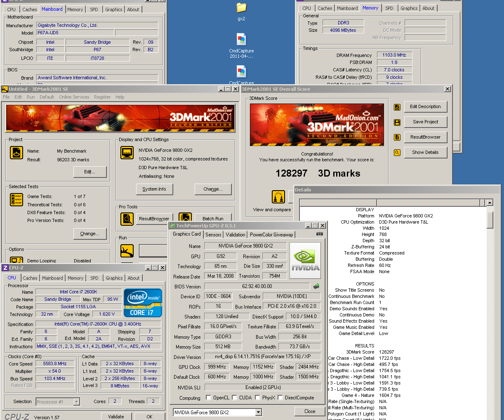Screen dimensions: 504x420
Task: Click the View and compare icon
Action: pos(278,197)
